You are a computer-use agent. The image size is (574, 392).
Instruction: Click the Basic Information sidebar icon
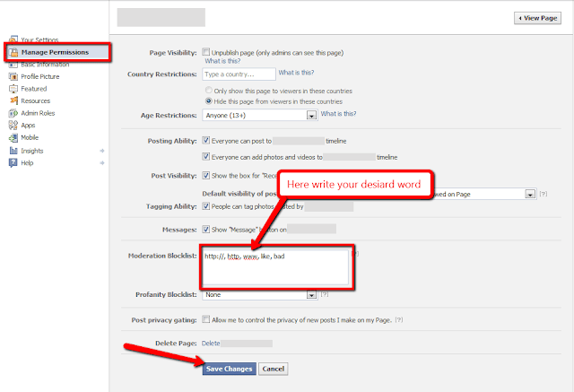pos(13,65)
